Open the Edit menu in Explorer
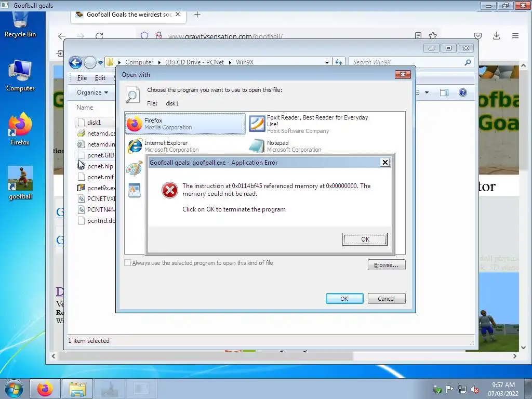The height and width of the screenshot is (399, 532). point(100,78)
